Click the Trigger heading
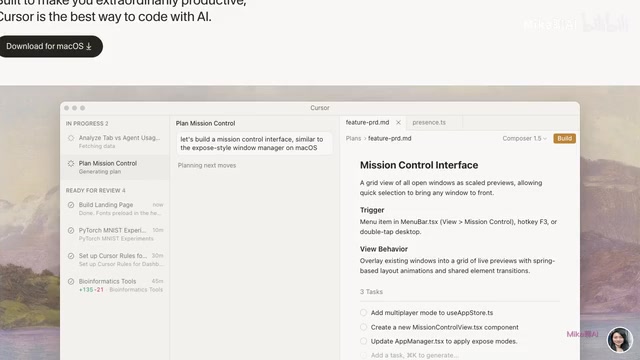 pos(372,210)
